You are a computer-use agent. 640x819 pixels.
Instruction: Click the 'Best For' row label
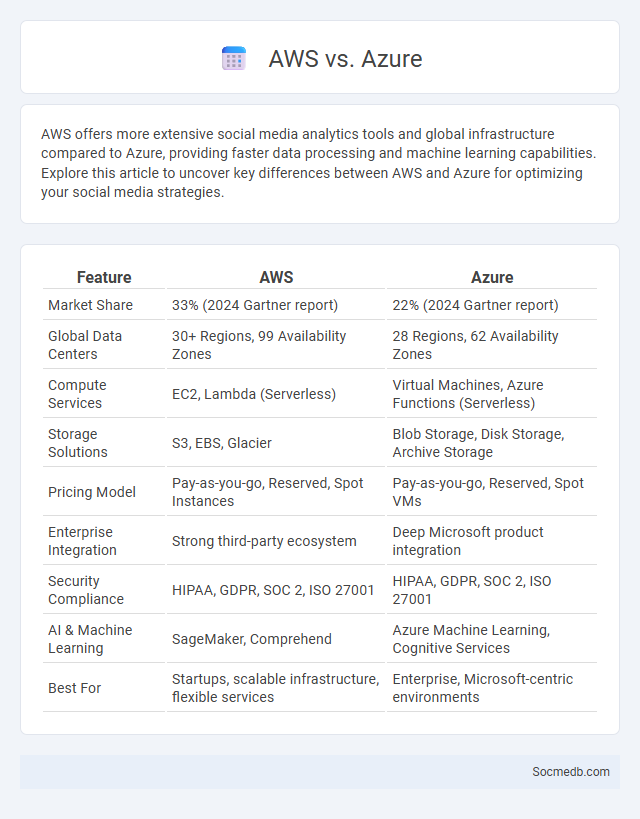pyautogui.click(x=75, y=688)
